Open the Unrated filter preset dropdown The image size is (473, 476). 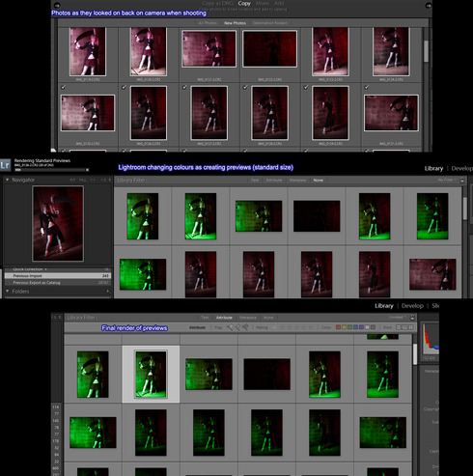click(397, 318)
